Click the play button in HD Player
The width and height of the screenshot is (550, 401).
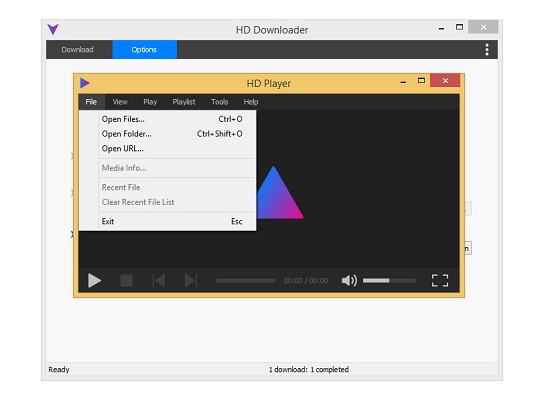coord(94,281)
